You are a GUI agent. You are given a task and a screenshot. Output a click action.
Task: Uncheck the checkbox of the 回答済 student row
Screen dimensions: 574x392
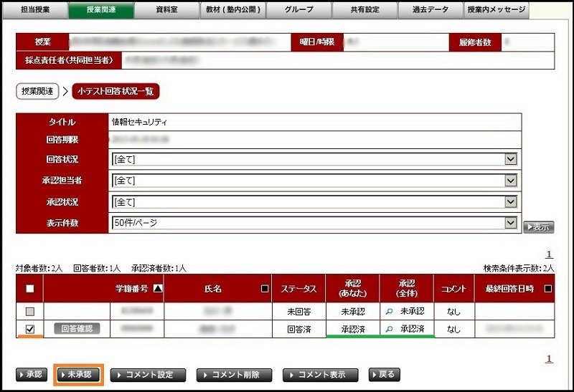[29, 329]
